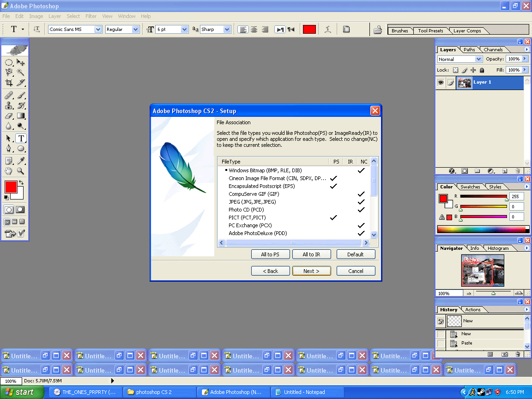Click the Create warped text icon

coord(327,30)
